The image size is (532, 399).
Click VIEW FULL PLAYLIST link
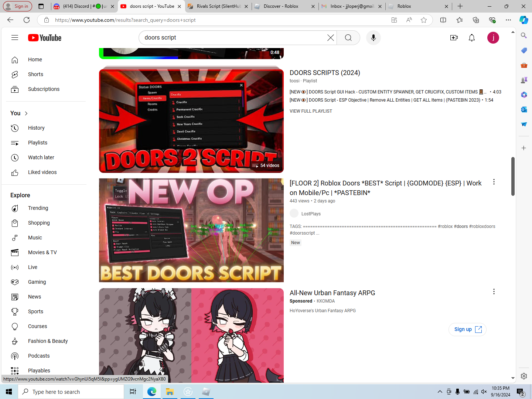[311, 111]
